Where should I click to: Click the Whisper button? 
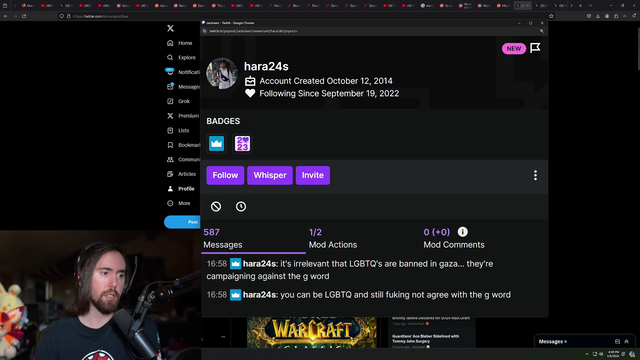tap(270, 175)
